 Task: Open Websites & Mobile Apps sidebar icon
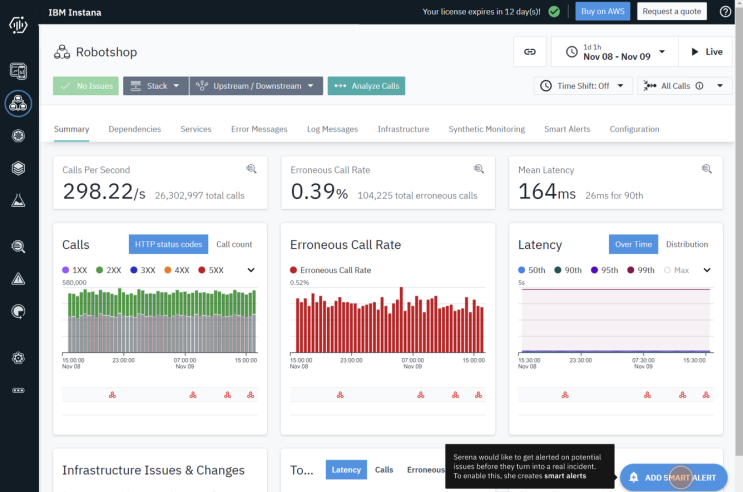18,71
